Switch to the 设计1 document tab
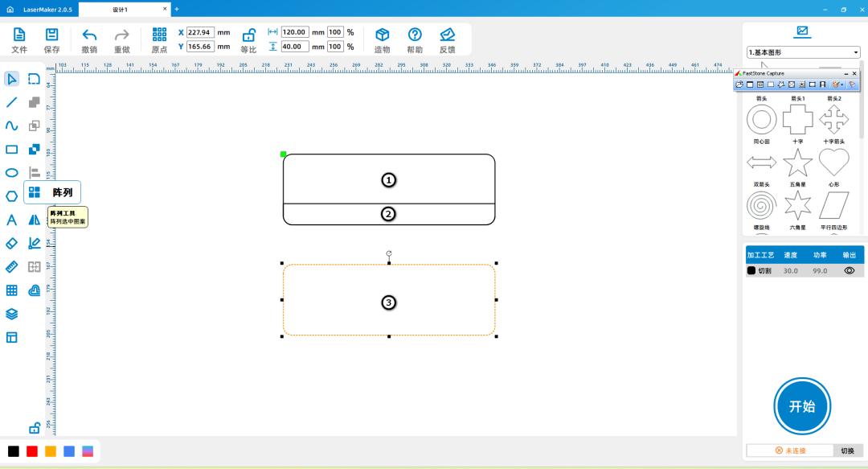The image size is (868, 469). click(121, 9)
